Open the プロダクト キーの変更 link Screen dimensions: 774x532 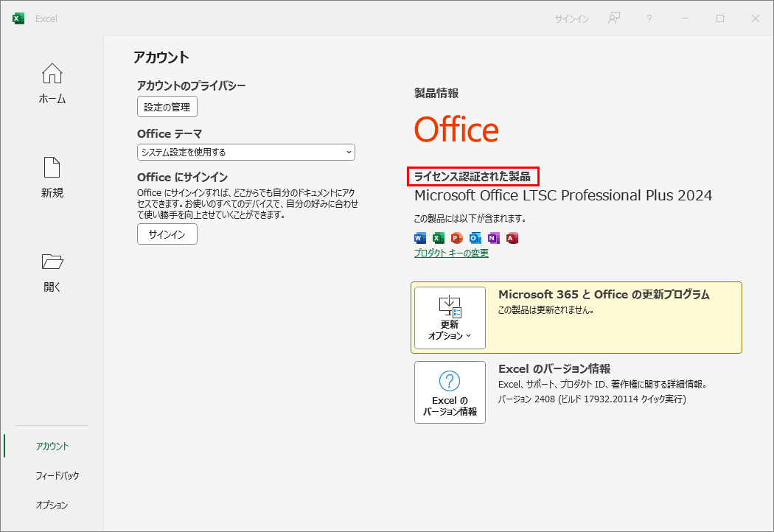[451, 253]
